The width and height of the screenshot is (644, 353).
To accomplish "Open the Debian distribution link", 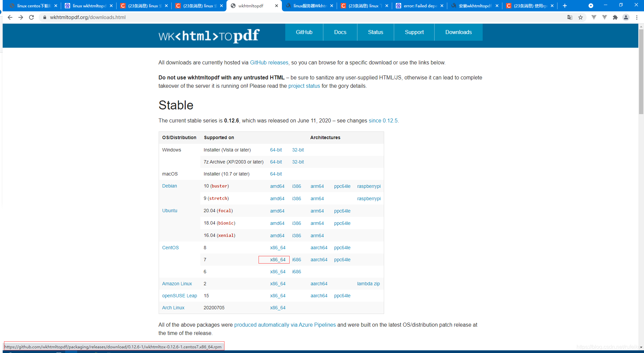I will click(x=169, y=186).
